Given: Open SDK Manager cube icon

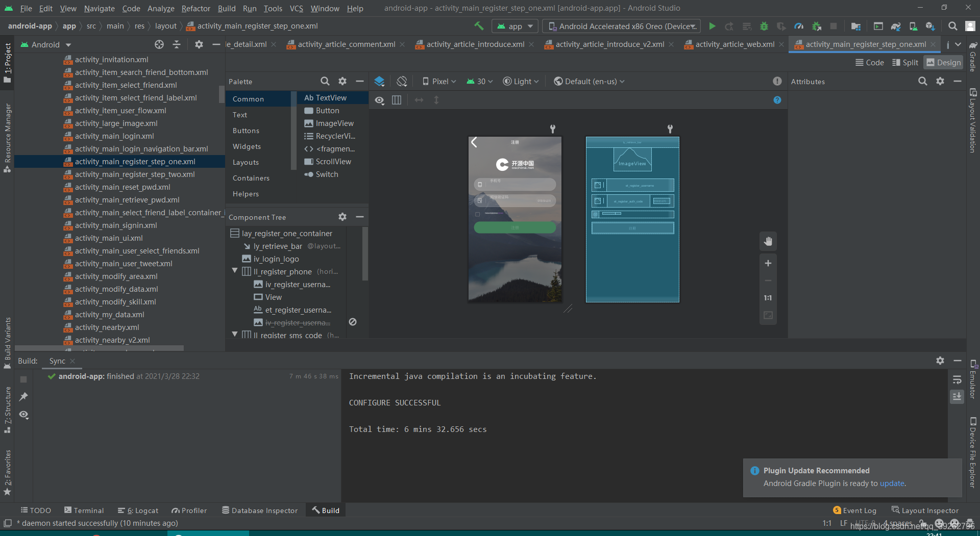Looking at the screenshot, I should 930,26.
